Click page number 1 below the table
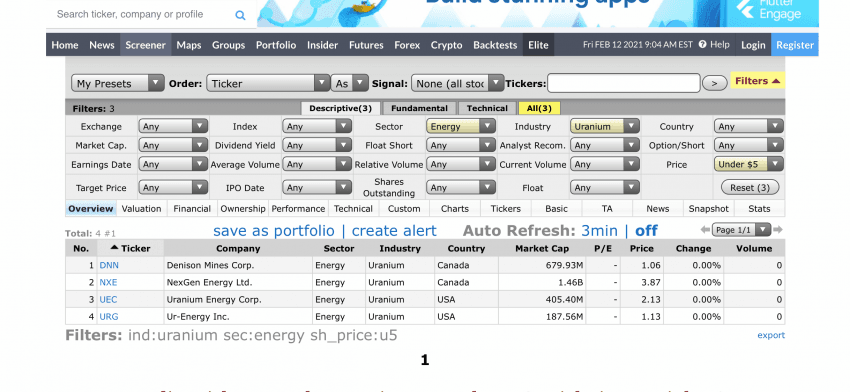The width and height of the screenshot is (850, 392). click(x=425, y=360)
